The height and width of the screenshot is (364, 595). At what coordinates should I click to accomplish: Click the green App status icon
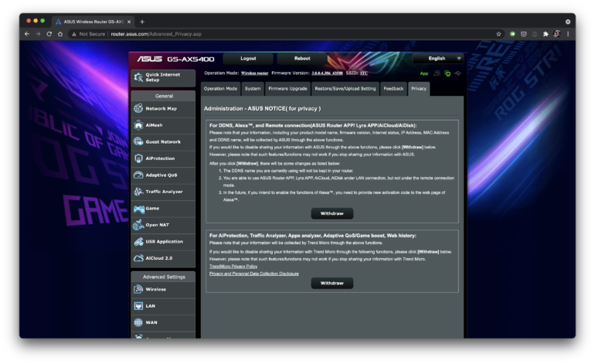[424, 73]
